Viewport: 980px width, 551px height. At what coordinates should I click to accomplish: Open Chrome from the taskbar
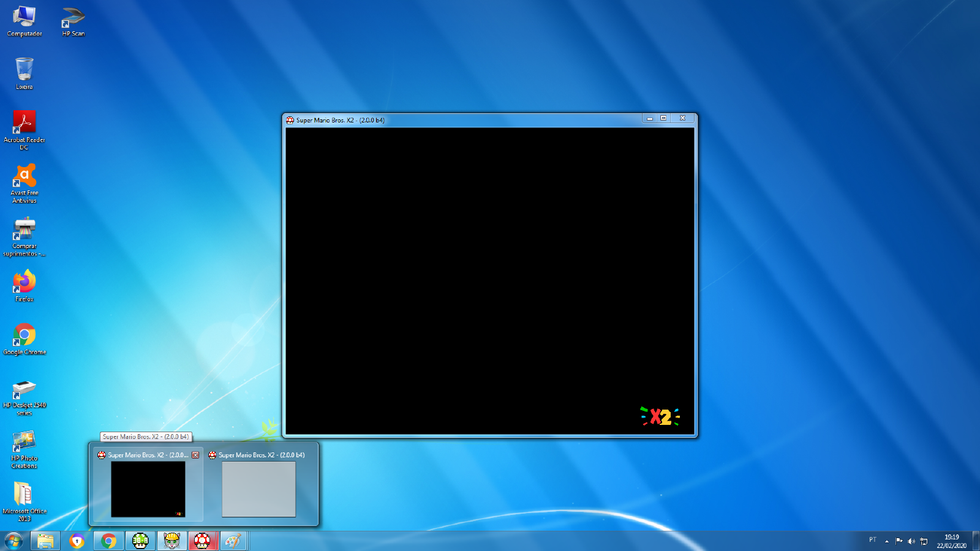coord(109,541)
